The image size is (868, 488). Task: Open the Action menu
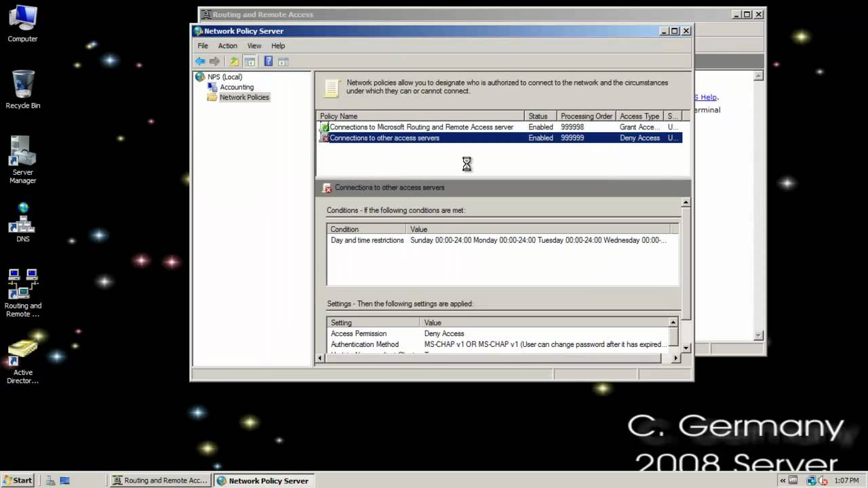[227, 45]
